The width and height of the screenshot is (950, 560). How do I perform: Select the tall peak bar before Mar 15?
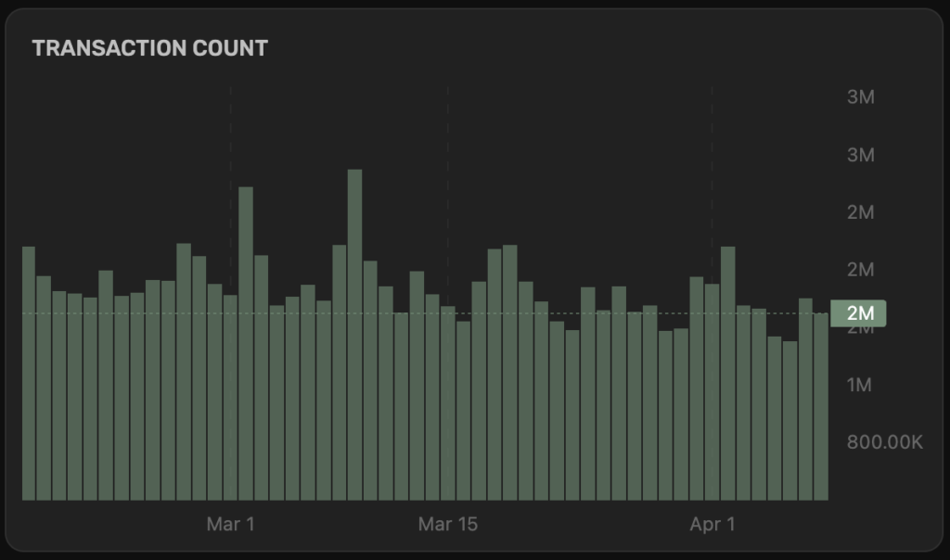355,232
